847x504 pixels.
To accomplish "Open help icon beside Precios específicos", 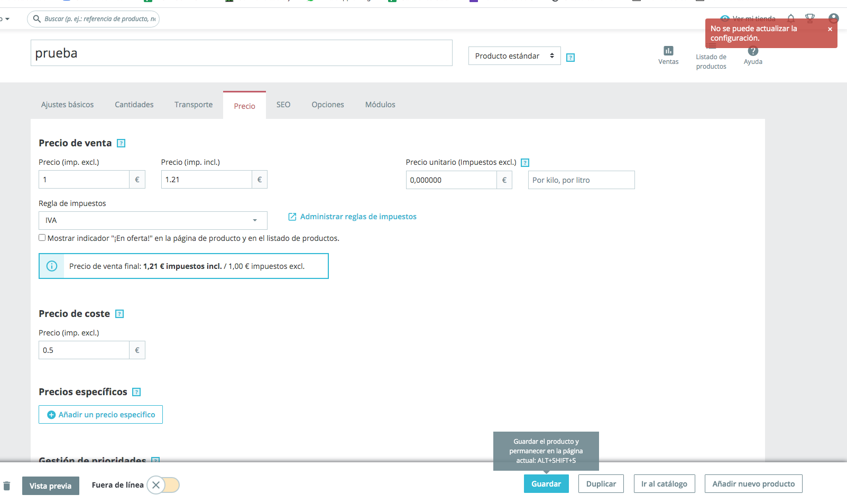I will click(x=136, y=392).
